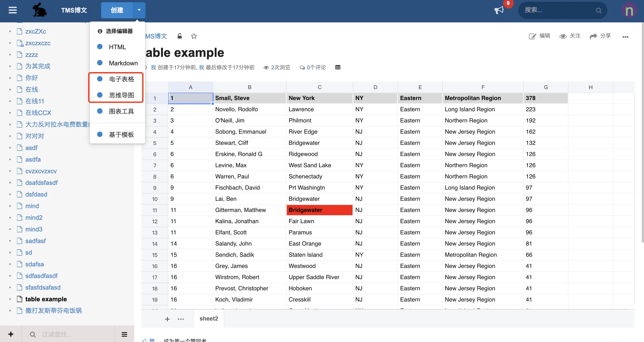Select cell containing Fischbach, David
Viewport: 644px width, 342px height.
[249, 188]
